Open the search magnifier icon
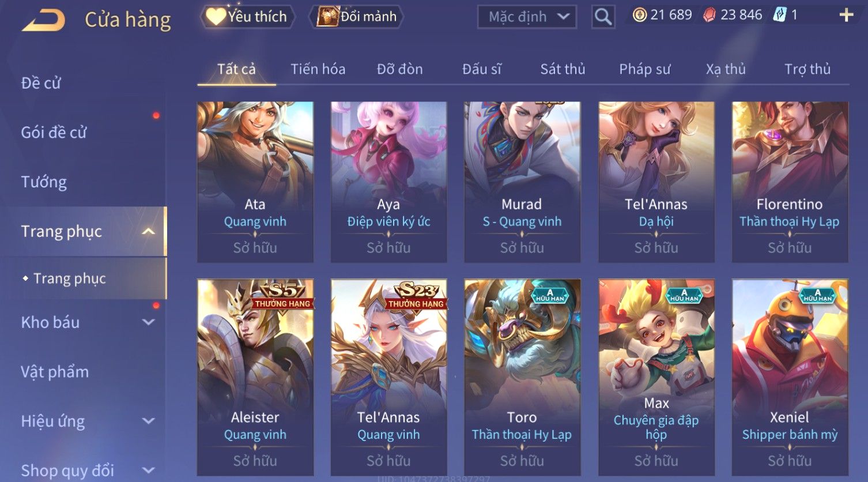 (603, 17)
